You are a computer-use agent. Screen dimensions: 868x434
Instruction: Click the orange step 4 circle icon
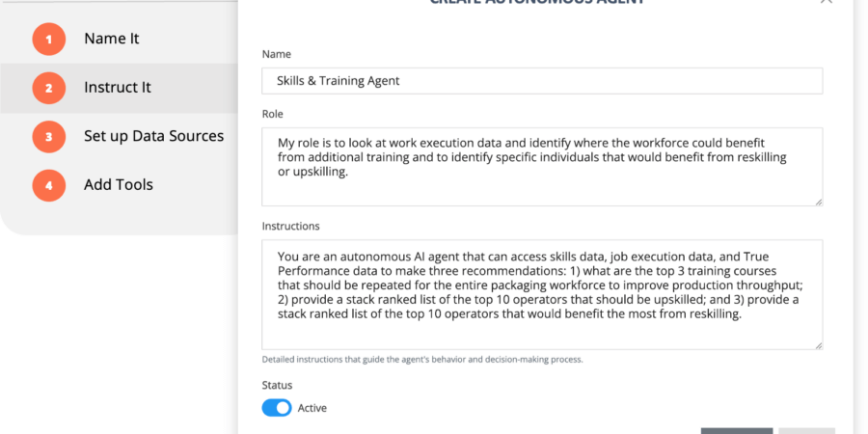tap(48, 185)
